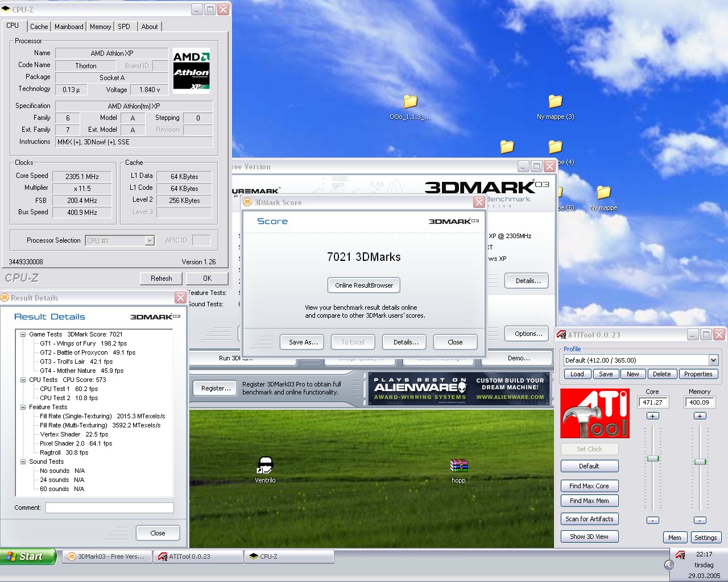Increase Memory clock with plus button
The image size is (728, 582).
click(700, 416)
